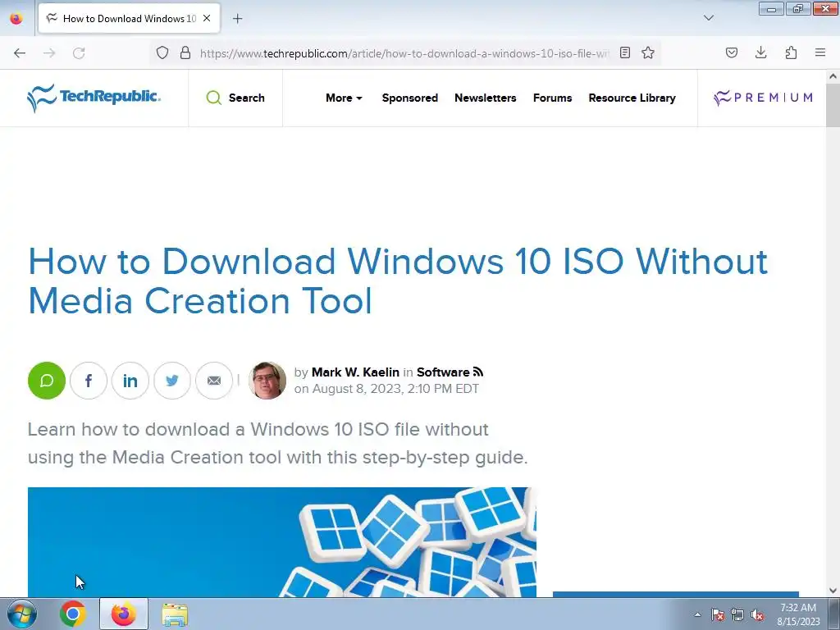Open the Firefox hamburger application menu
Viewport: 840px width, 630px height.
coord(820,52)
